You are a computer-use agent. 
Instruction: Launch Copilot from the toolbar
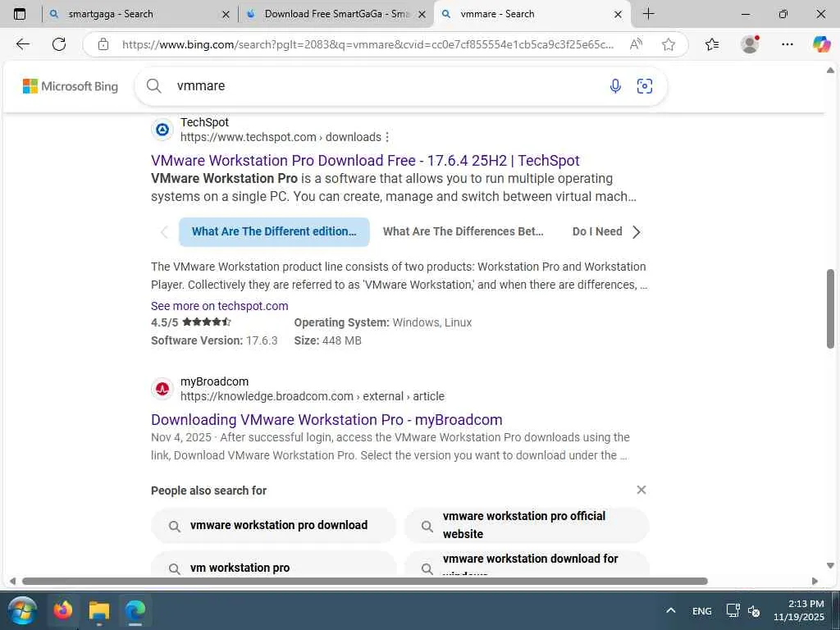pyautogui.click(x=821, y=44)
